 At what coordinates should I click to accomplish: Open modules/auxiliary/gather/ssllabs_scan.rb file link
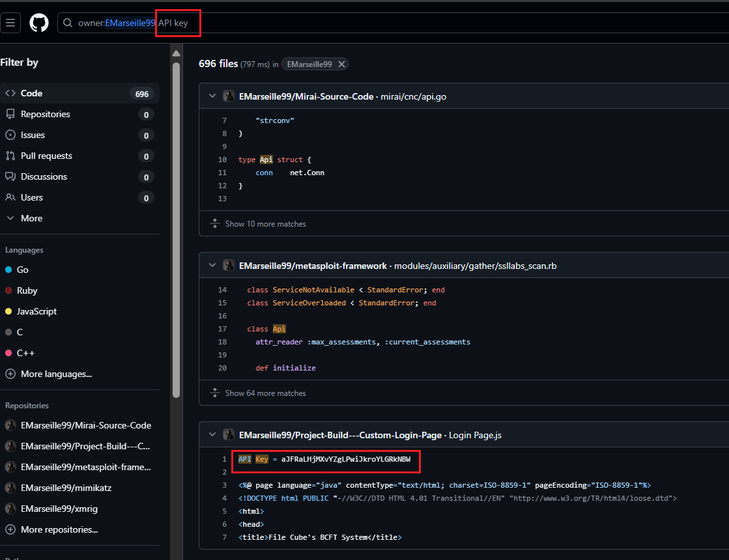[475, 266]
